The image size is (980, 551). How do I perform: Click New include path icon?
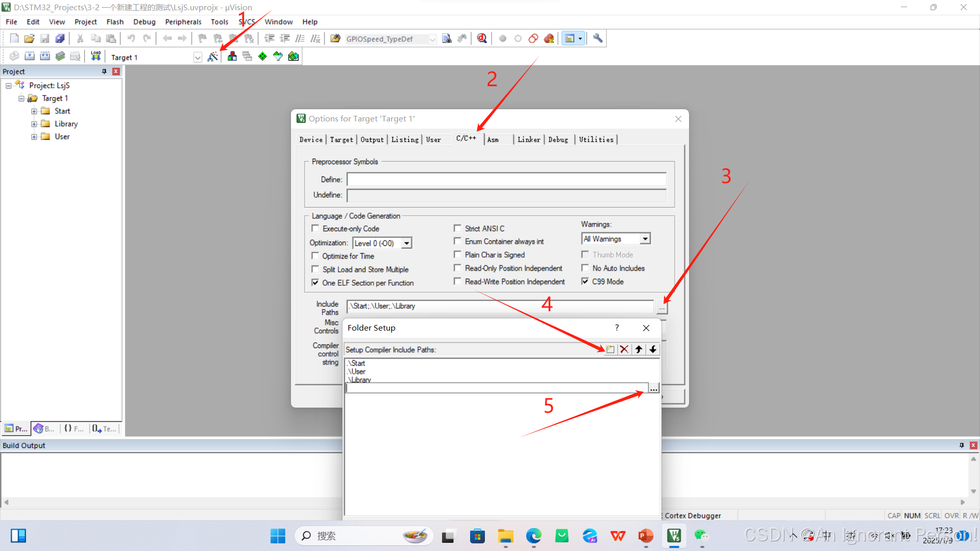610,349
